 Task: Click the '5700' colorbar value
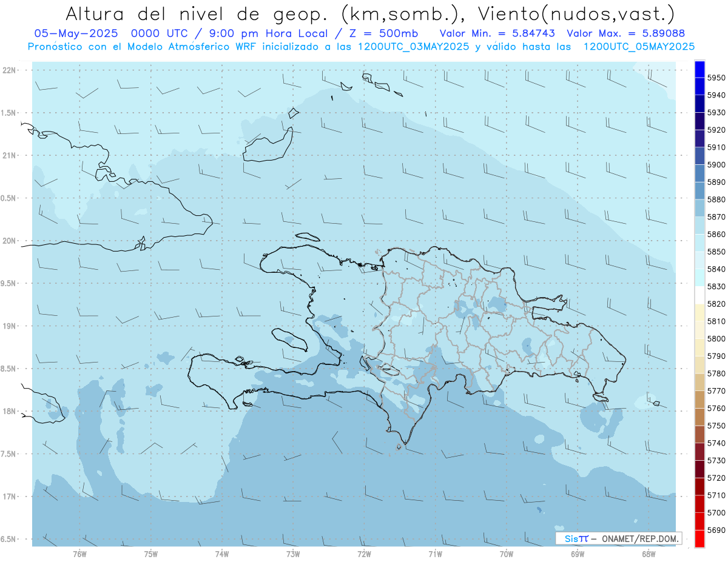pos(716,512)
